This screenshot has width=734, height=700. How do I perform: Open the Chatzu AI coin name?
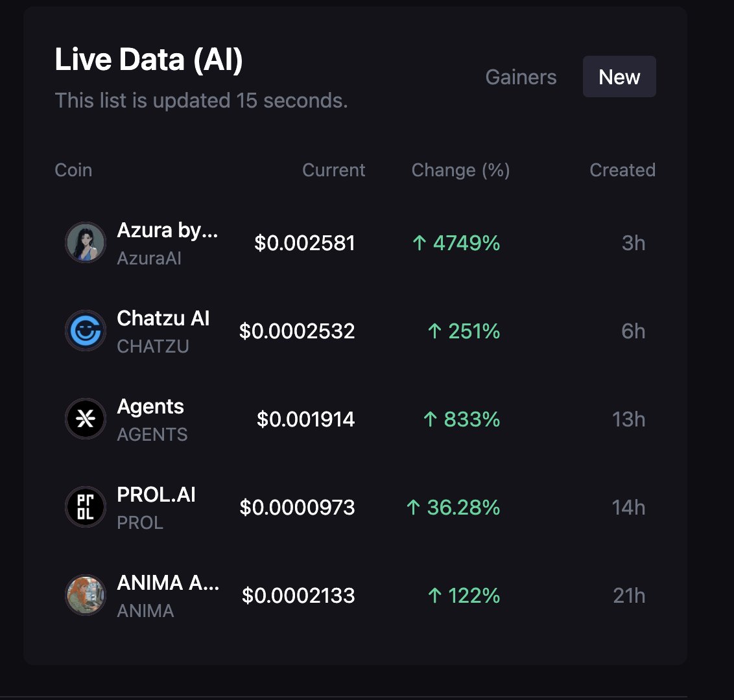point(163,318)
